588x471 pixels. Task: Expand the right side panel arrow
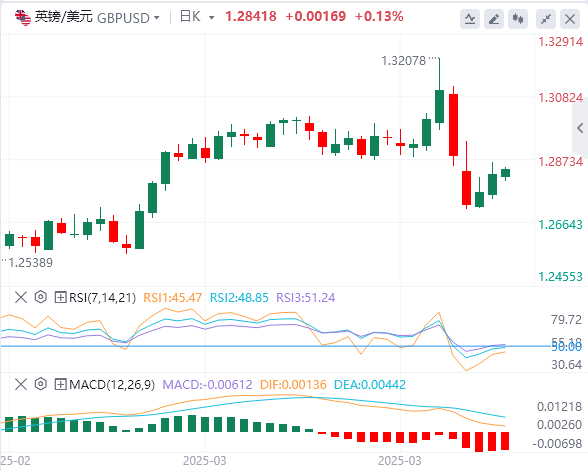click(x=580, y=128)
